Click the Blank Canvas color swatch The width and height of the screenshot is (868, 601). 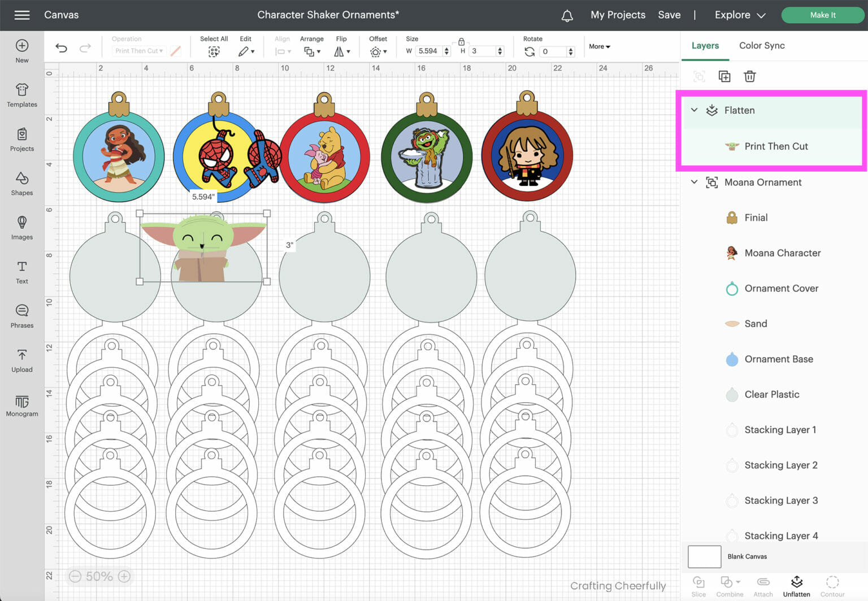[x=704, y=556]
